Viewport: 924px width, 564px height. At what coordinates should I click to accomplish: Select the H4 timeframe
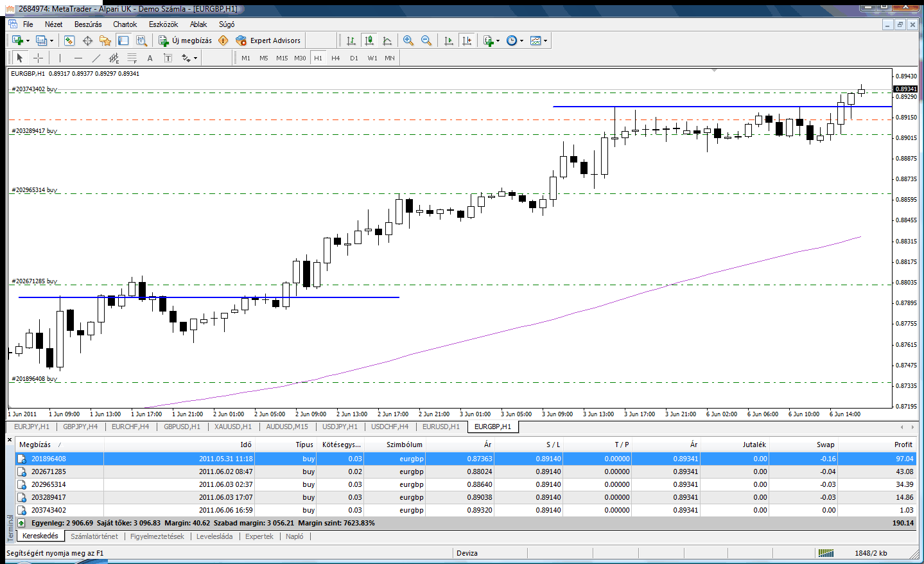click(335, 58)
